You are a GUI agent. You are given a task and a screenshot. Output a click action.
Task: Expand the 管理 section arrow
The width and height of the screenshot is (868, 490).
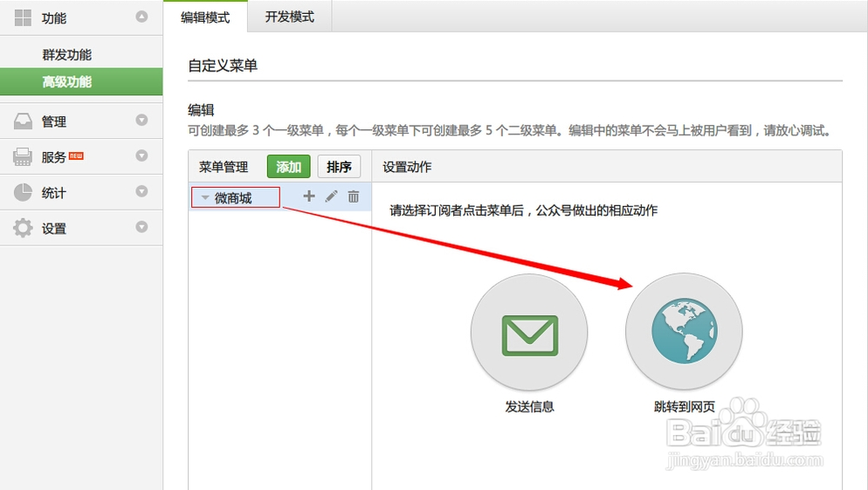(141, 120)
